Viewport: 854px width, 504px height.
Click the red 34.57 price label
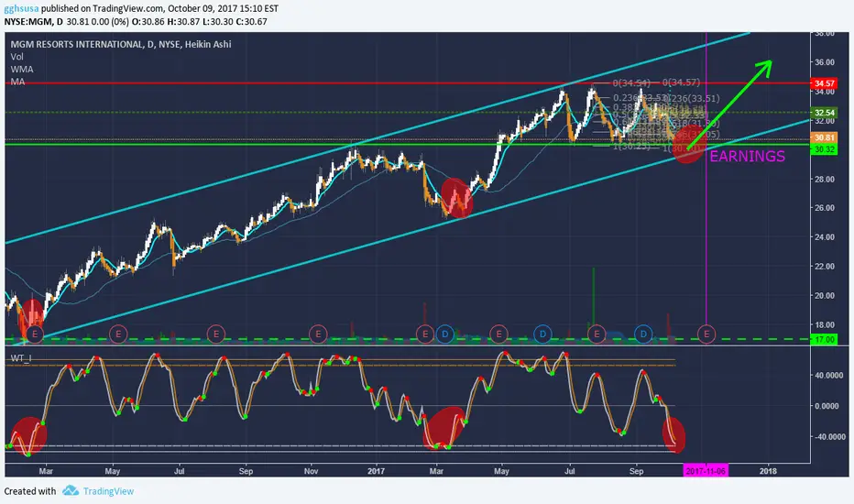pos(824,83)
